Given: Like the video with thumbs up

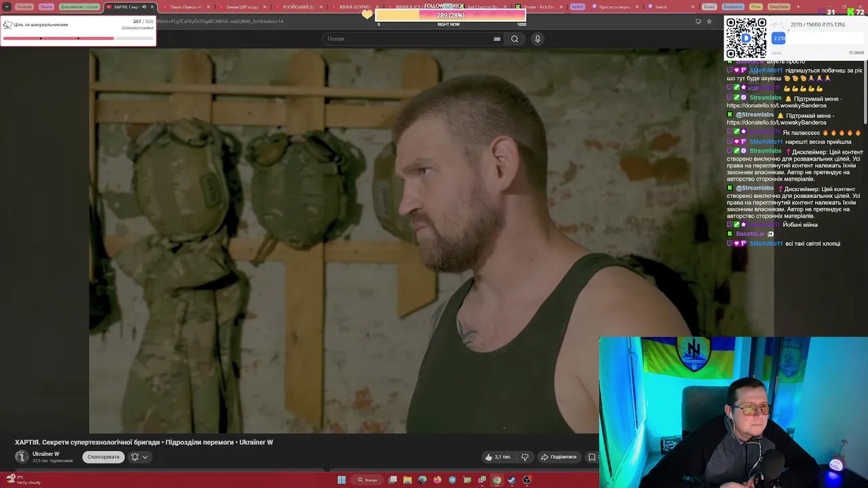Looking at the screenshot, I should tap(498, 457).
